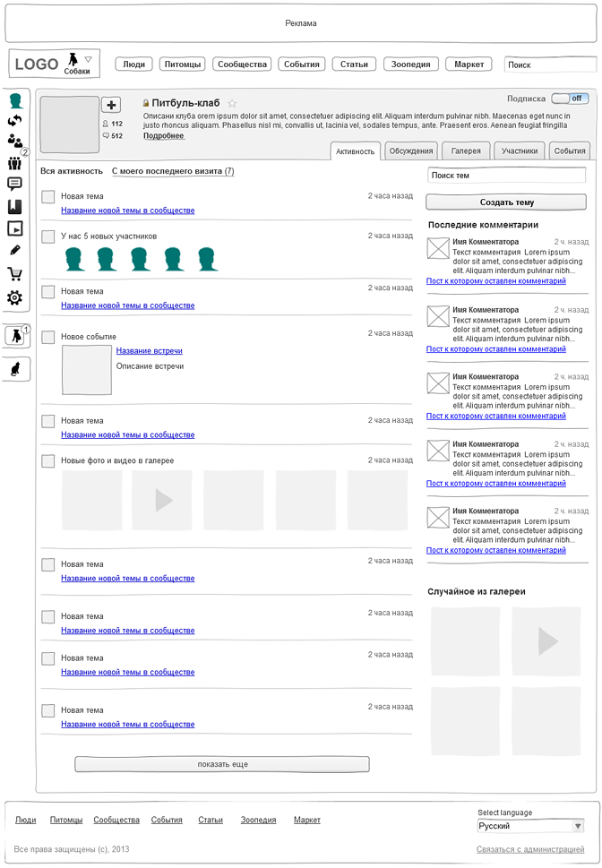Click Связаться с администрацией footer link
This screenshot has width=602, height=868.
(530, 849)
